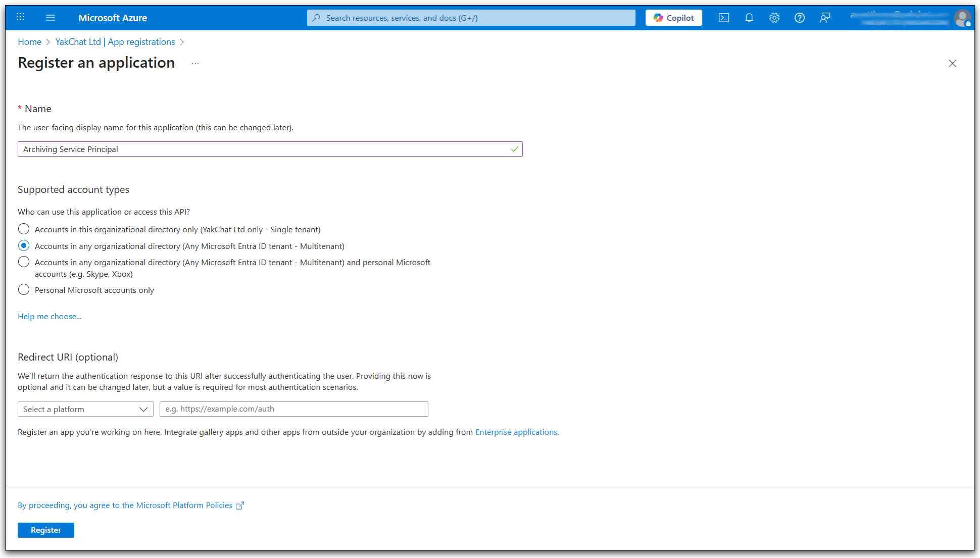Expand the Select a platform dropdown
This screenshot has width=980, height=558.
(x=85, y=409)
